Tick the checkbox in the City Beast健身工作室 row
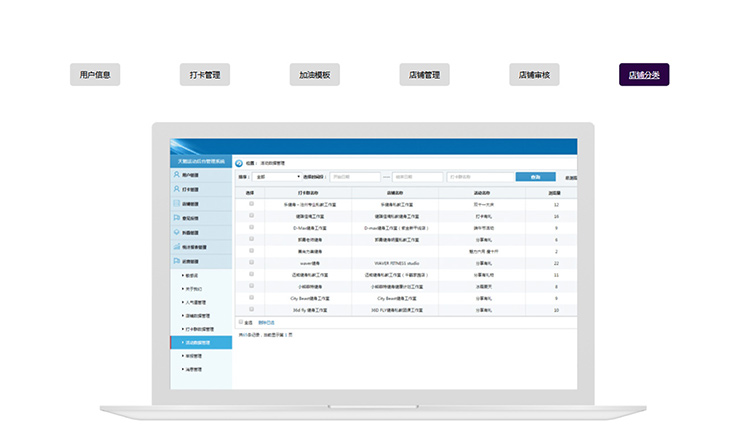This screenshot has height=442, width=750. (251, 298)
